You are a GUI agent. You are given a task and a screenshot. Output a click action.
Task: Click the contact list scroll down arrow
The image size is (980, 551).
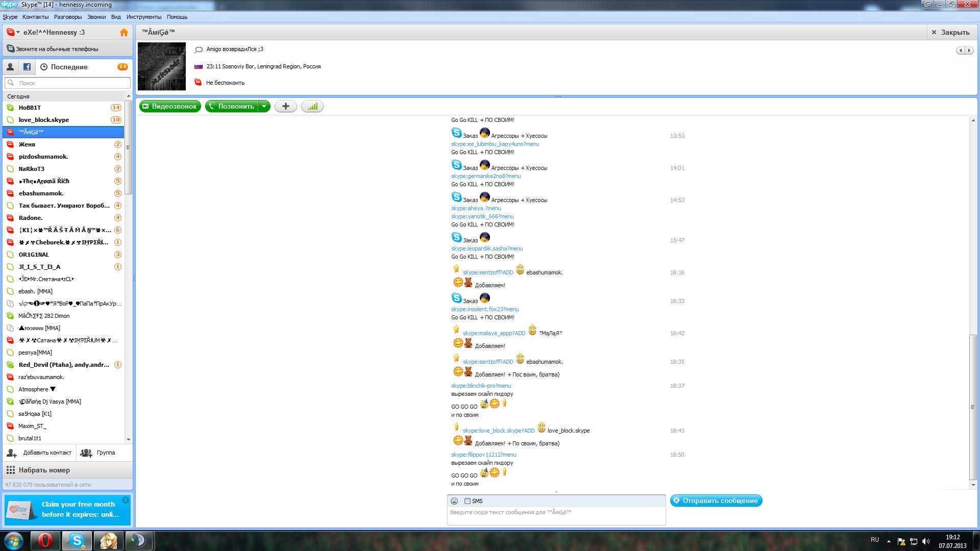point(128,439)
